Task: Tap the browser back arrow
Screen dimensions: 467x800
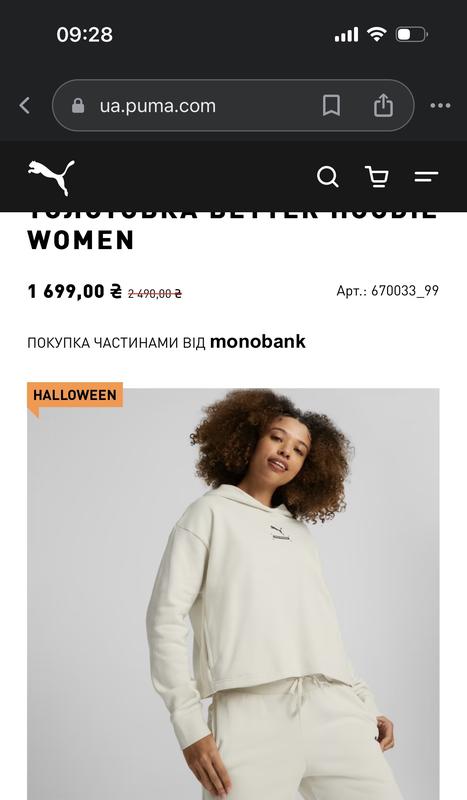Action: tap(24, 106)
